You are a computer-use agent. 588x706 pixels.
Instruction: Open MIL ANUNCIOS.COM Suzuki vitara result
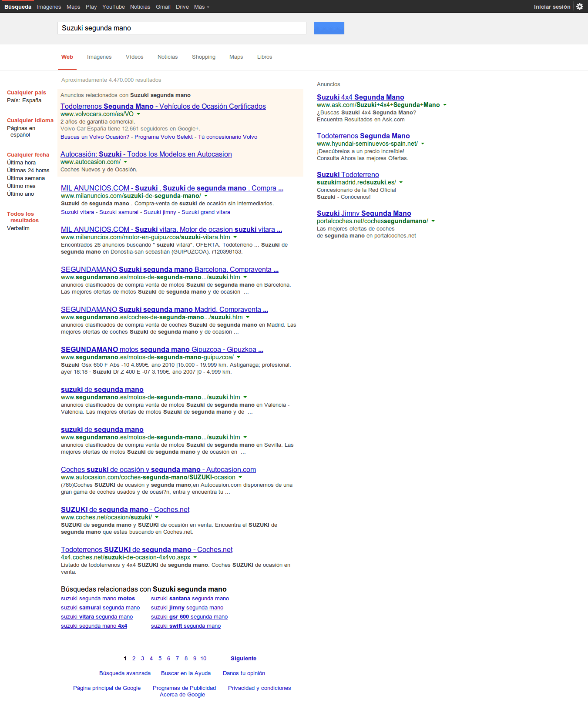click(171, 229)
